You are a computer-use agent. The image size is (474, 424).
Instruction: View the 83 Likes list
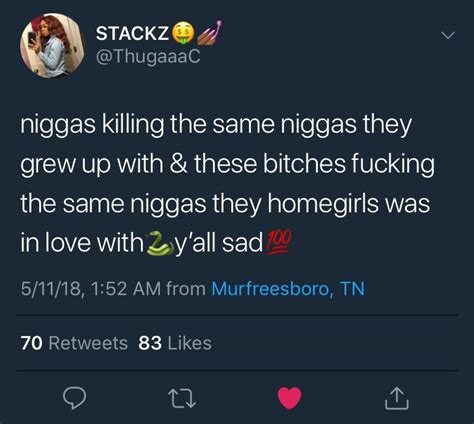pyautogui.click(x=175, y=343)
